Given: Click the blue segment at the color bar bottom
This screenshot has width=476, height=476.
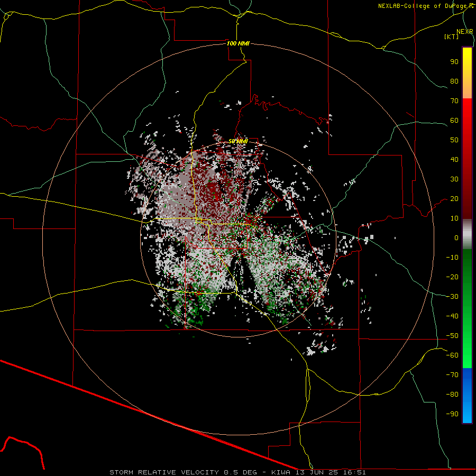Looking at the screenshot, I should click(x=467, y=396).
